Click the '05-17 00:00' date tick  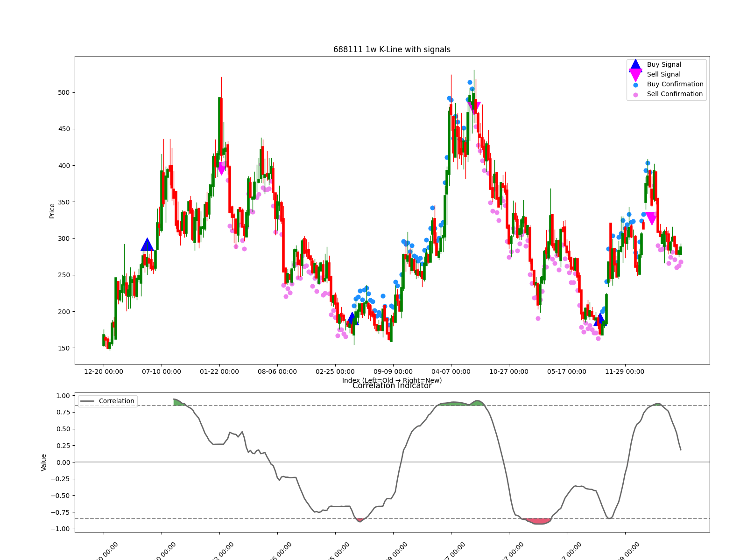pos(567,372)
